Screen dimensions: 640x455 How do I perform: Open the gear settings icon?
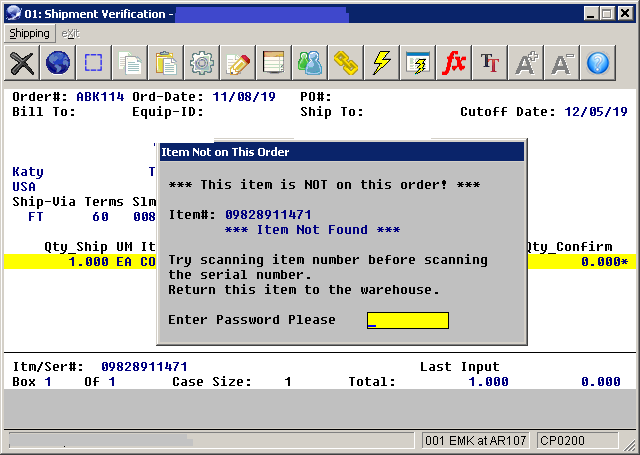(x=201, y=63)
